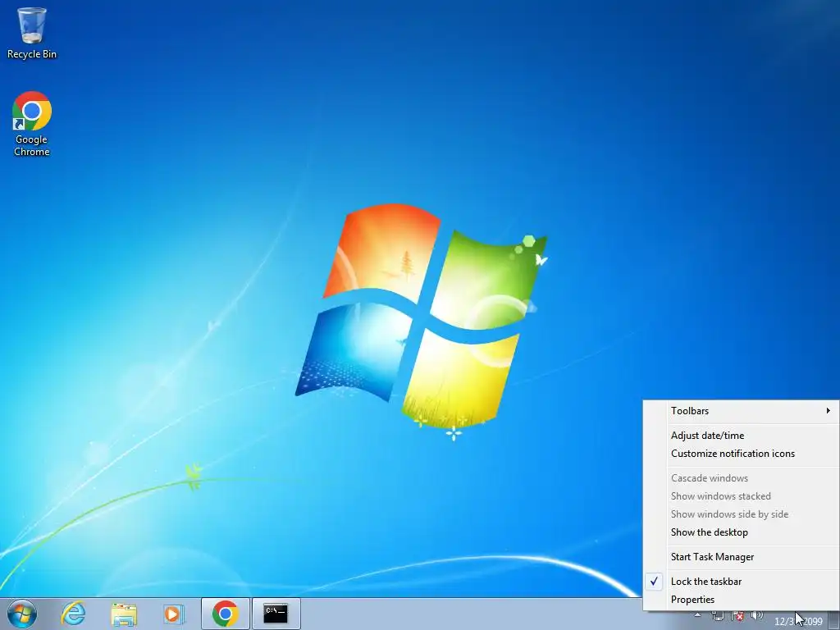Open the Windows Start orb
This screenshot has width=840, height=630.
click(x=22, y=614)
